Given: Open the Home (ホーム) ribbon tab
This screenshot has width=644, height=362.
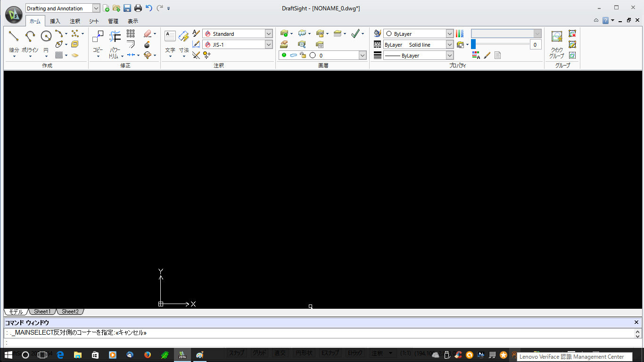Looking at the screenshot, I should (x=35, y=21).
